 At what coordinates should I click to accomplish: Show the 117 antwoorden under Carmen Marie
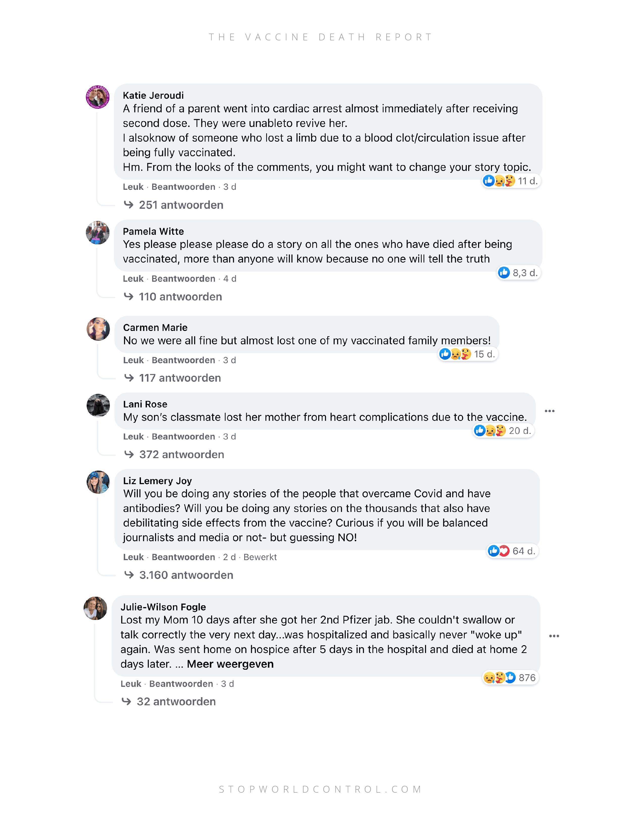click(173, 378)
